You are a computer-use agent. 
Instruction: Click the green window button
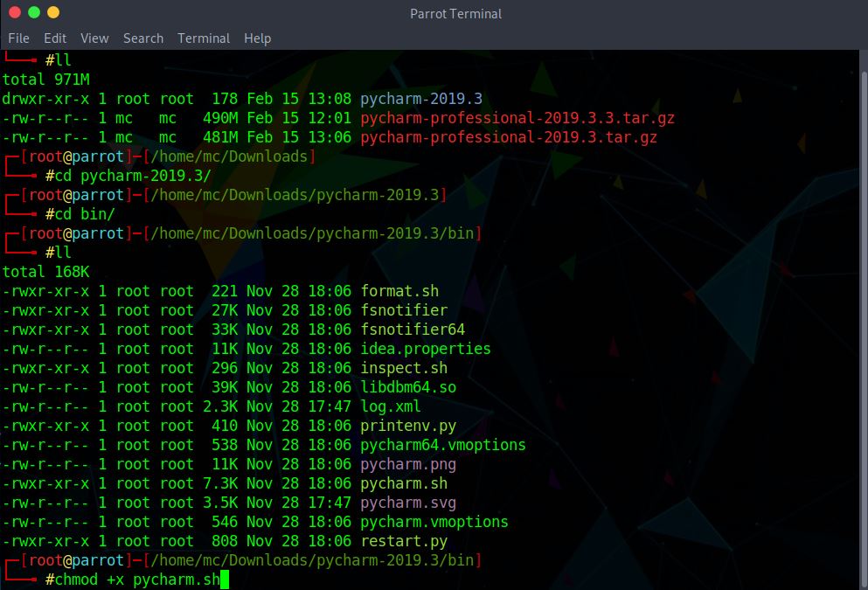[34, 12]
